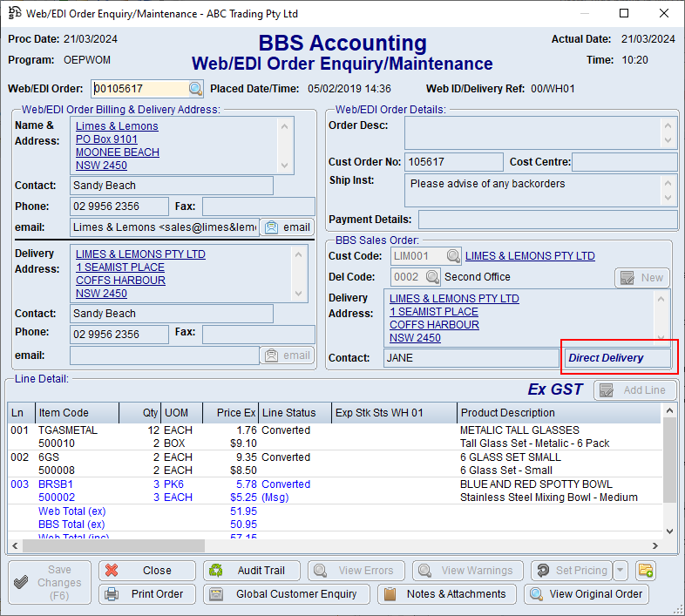This screenshot has height=616, width=685.
Task: Click into the Cust Order No field
Action: [x=453, y=162]
